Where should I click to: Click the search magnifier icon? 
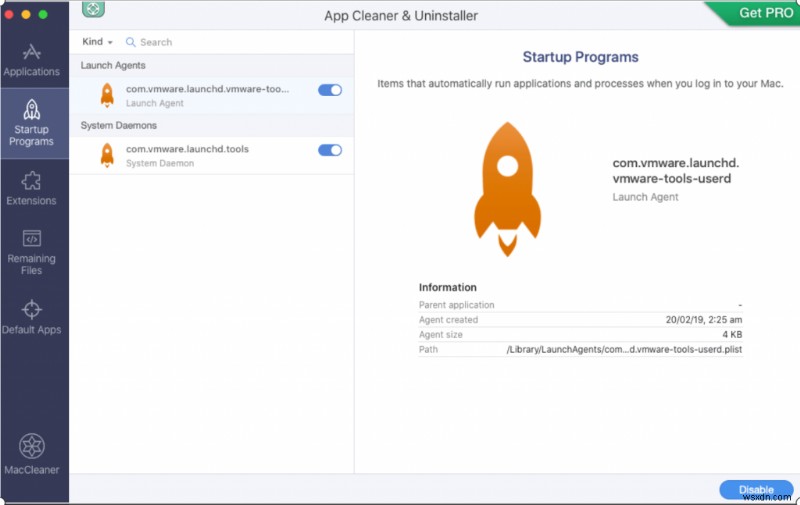[131, 42]
